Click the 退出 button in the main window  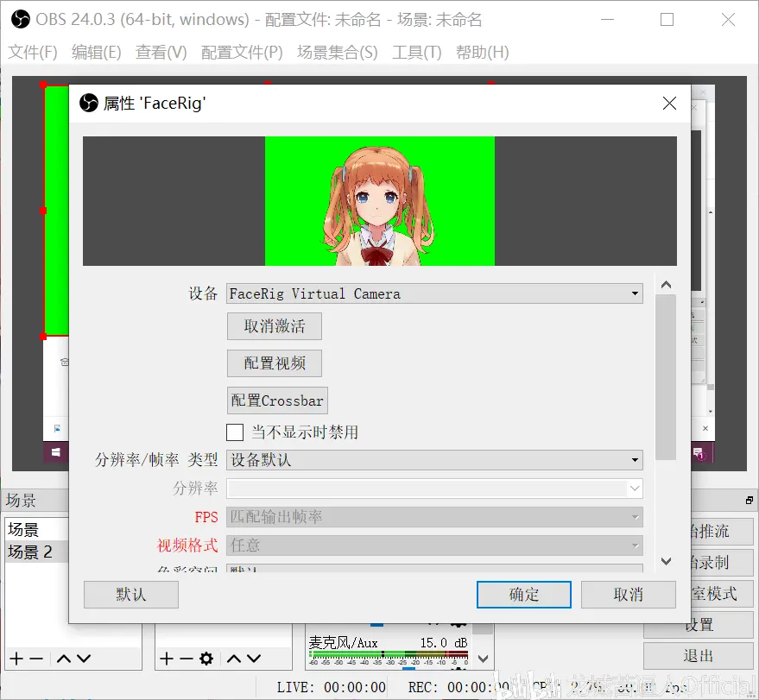[699, 656]
